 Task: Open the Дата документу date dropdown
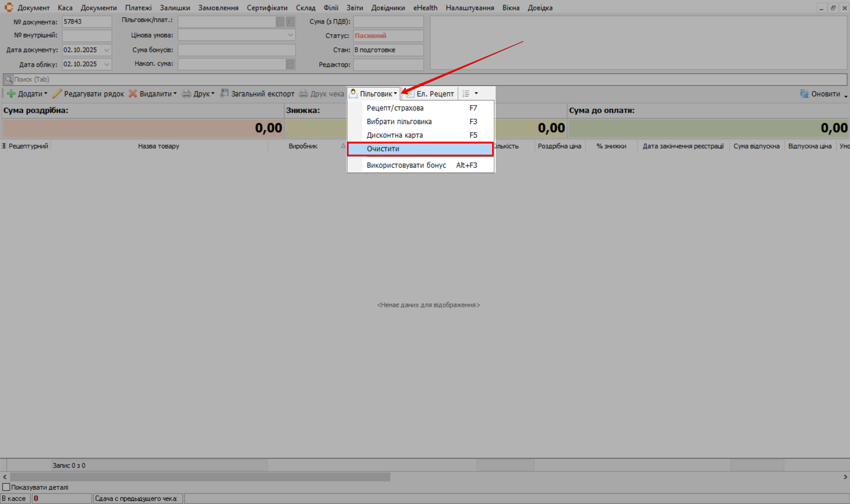pyautogui.click(x=107, y=50)
